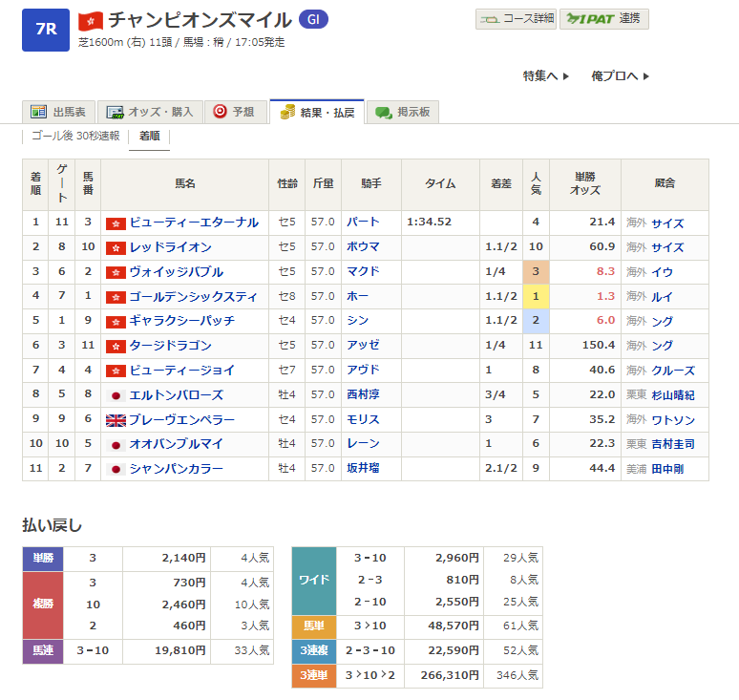Click the 予想 target icon

(220, 112)
